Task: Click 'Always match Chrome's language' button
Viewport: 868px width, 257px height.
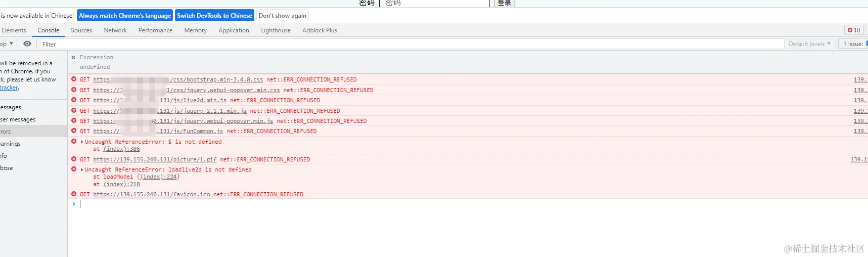Action: coord(125,16)
